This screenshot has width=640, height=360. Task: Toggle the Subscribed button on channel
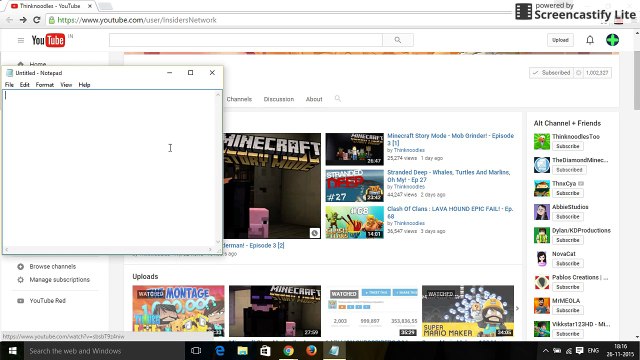pyautogui.click(x=551, y=73)
